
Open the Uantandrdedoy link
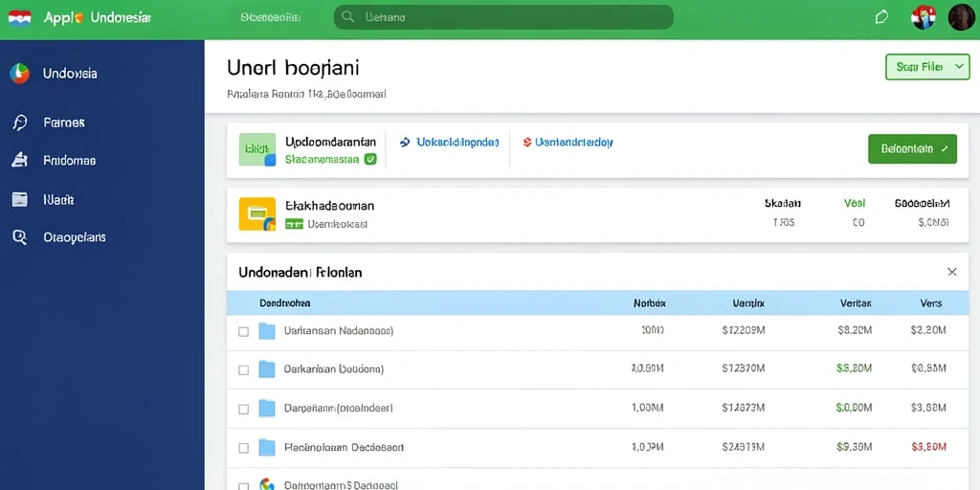(x=574, y=143)
